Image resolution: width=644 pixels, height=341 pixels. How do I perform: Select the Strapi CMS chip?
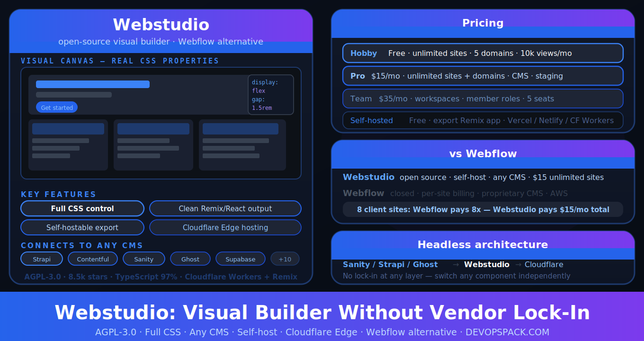42,259
